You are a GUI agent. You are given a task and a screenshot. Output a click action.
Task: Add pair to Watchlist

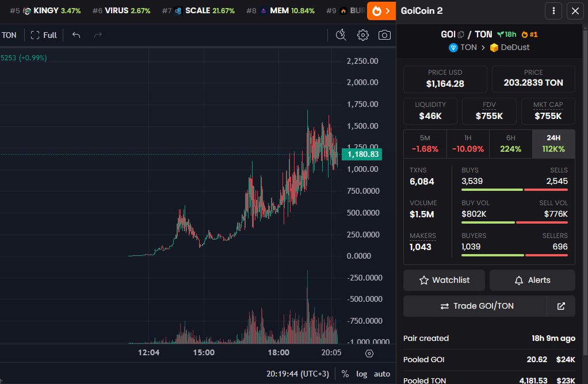(x=444, y=280)
